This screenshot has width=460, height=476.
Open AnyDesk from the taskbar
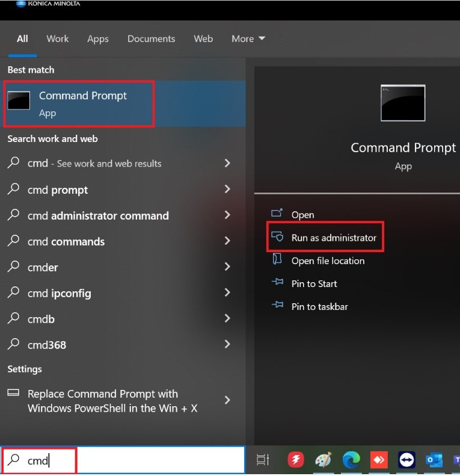tap(378, 460)
